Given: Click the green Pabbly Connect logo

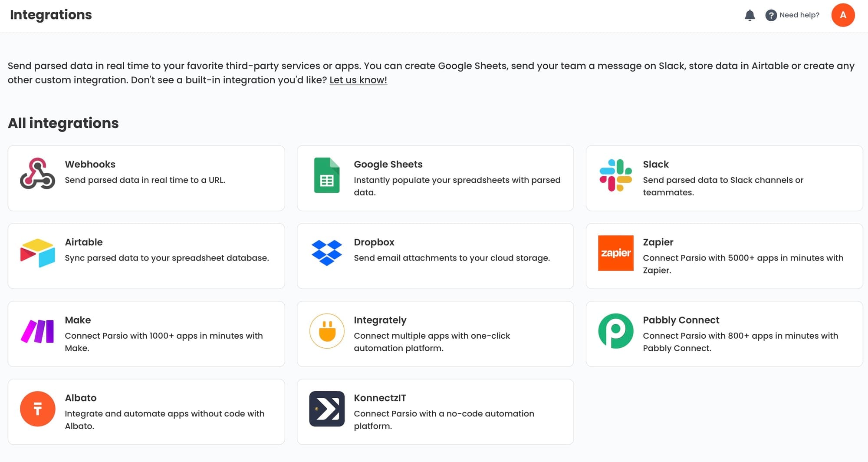Looking at the screenshot, I should coord(615,331).
